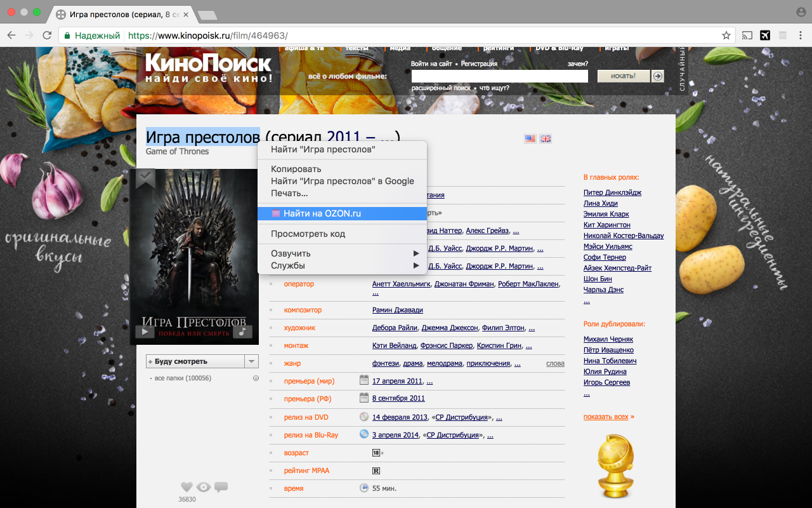The height and width of the screenshot is (508, 812).
Task: Click calendar icon beside премьера (РФ)
Action: click(x=364, y=398)
